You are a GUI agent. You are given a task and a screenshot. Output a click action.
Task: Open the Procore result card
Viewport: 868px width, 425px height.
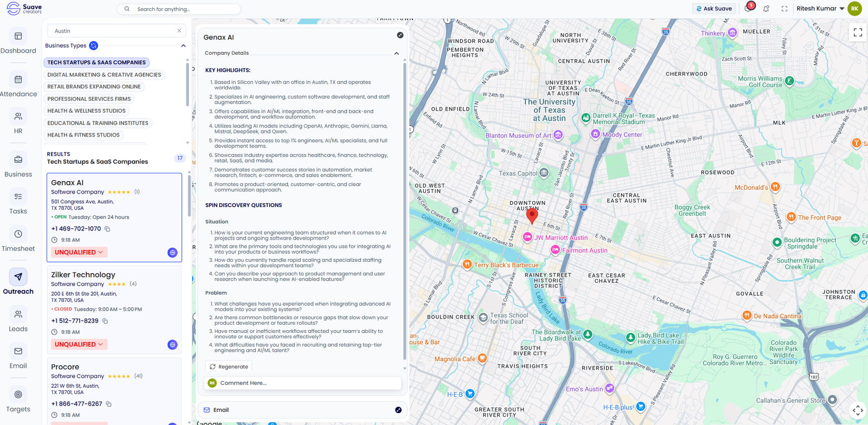pos(114,391)
